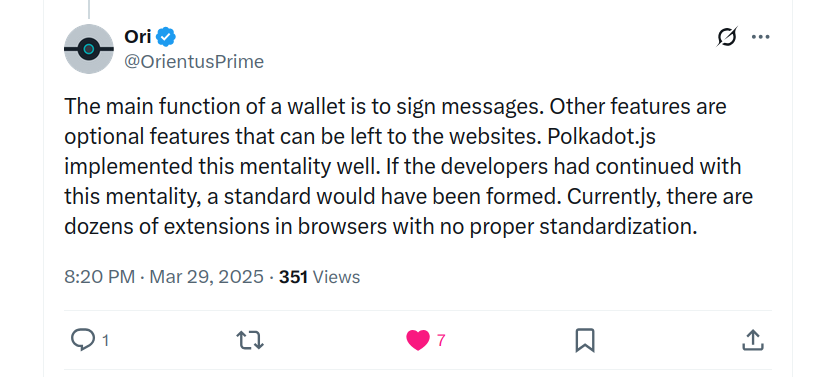Click the Grok explain-post icon
This screenshot has width=828, height=377.
click(727, 37)
